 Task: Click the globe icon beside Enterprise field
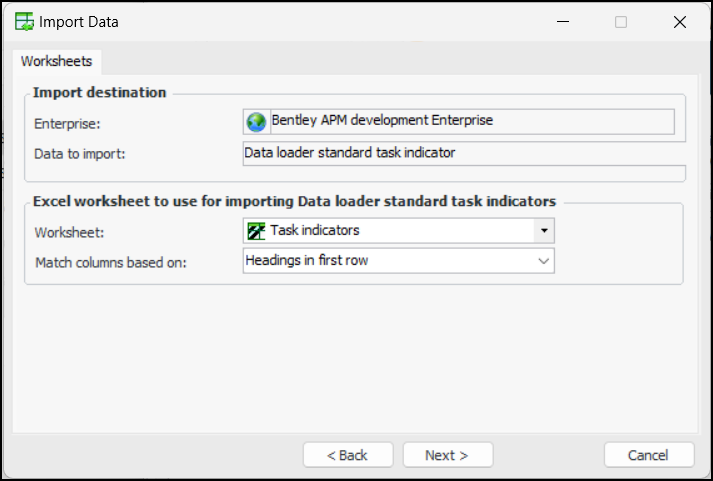(x=257, y=122)
